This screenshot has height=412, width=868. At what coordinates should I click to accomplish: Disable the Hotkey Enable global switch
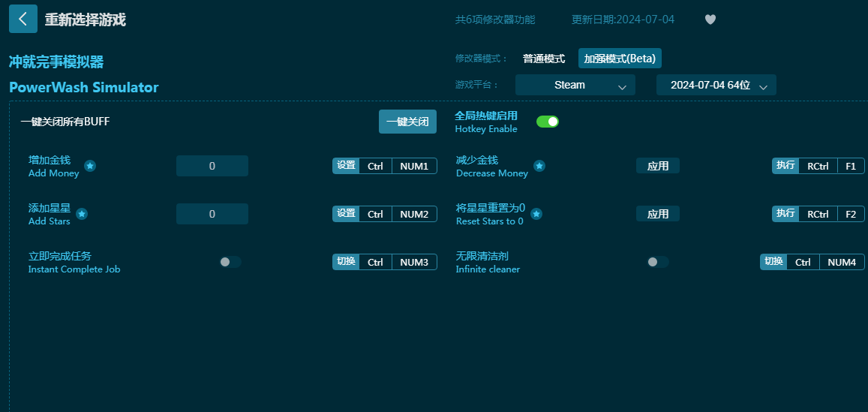click(548, 122)
